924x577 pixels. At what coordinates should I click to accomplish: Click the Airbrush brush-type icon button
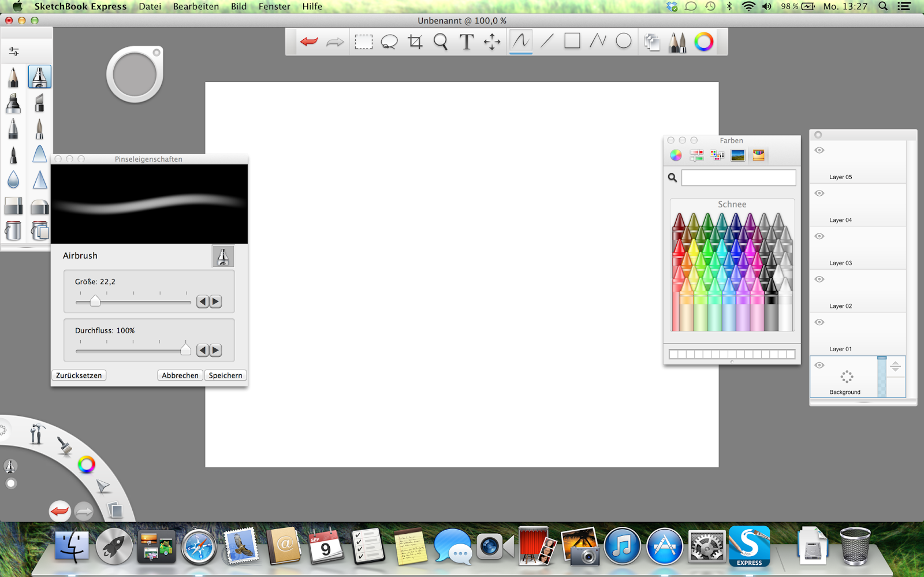[223, 256]
